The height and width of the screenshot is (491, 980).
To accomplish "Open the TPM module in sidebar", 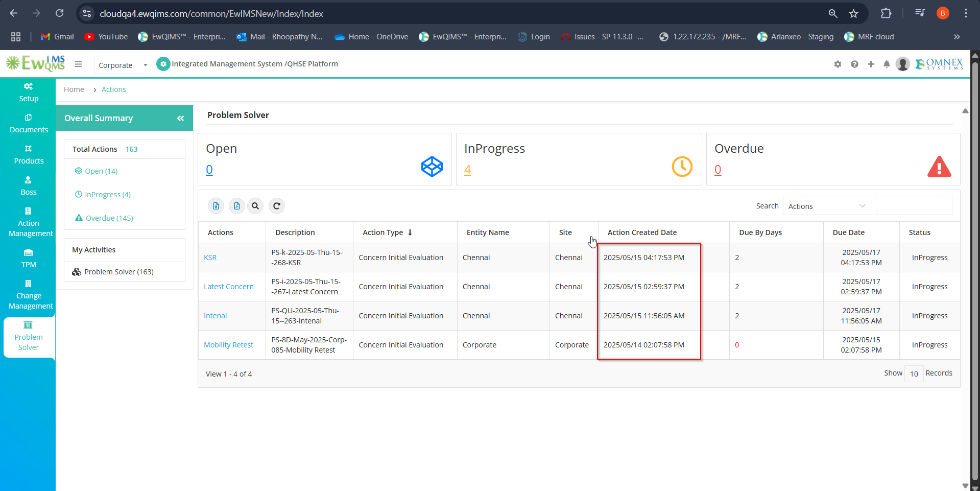I will click(x=29, y=259).
